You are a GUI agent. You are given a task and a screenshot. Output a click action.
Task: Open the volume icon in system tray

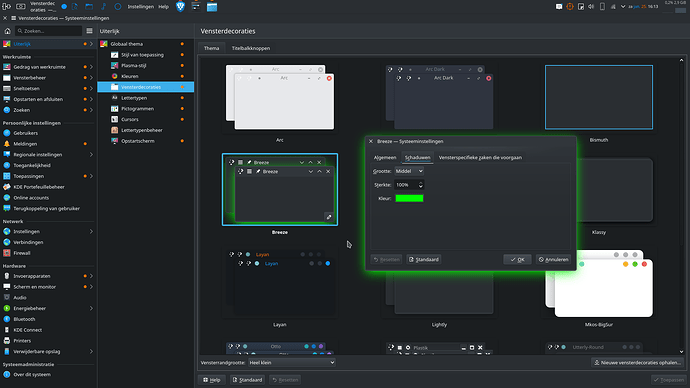coord(591,7)
